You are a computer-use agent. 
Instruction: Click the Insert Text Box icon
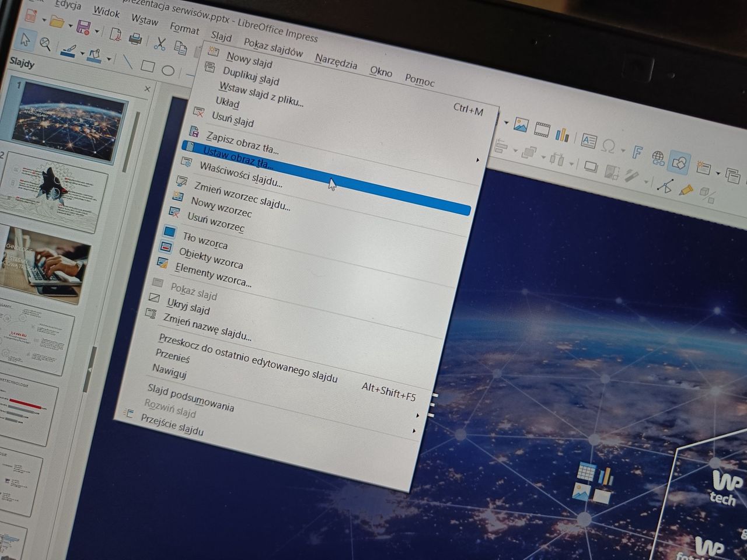coord(588,141)
